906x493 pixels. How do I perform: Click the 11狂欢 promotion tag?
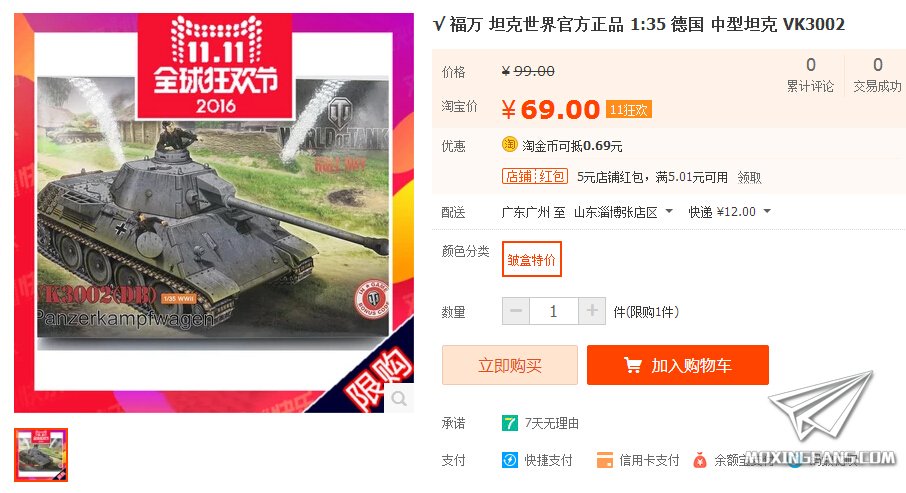[629, 109]
